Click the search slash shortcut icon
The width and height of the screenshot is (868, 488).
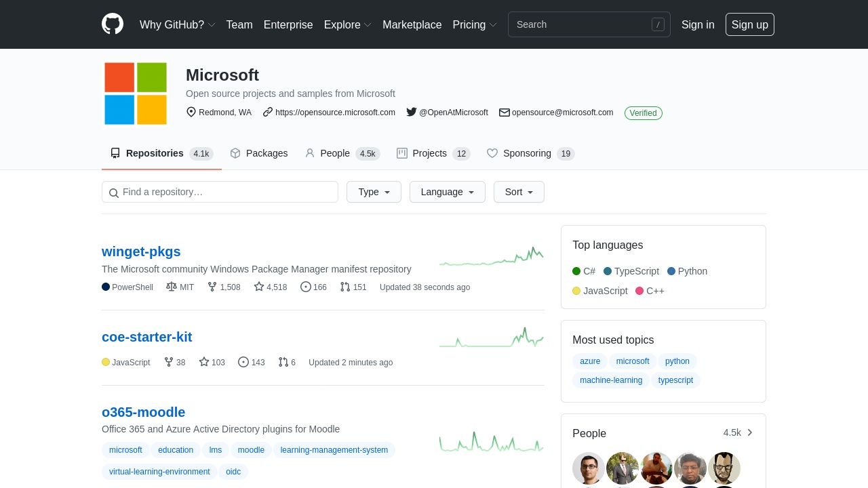point(658,24)
